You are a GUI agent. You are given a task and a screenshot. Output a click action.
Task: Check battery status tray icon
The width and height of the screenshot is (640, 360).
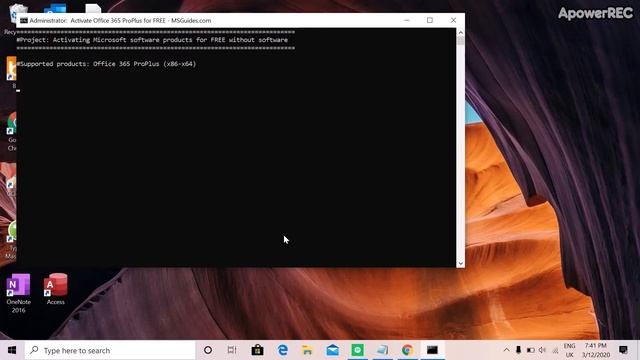point(530,350)
